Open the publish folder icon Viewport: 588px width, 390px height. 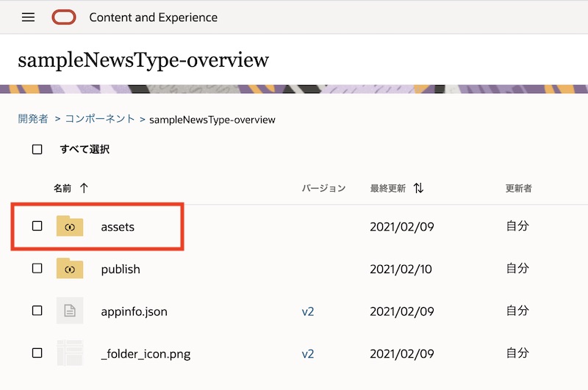(x=70, y=269)
